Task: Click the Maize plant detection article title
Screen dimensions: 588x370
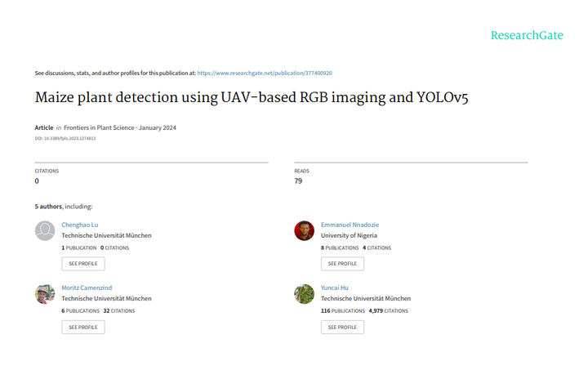Action: point(252,98)
